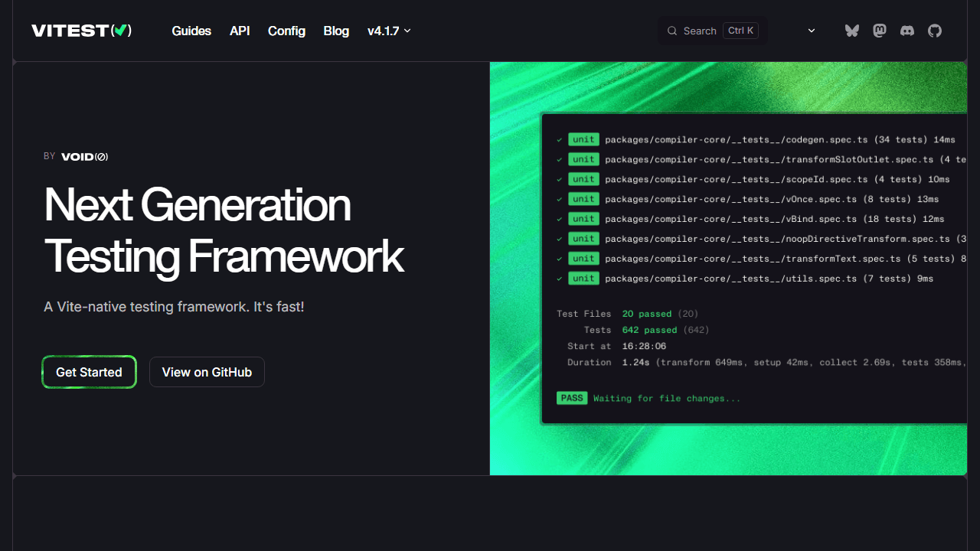Open the GitHub repository icon
This screenshot has width=980, height=551.
click(935, 31)
